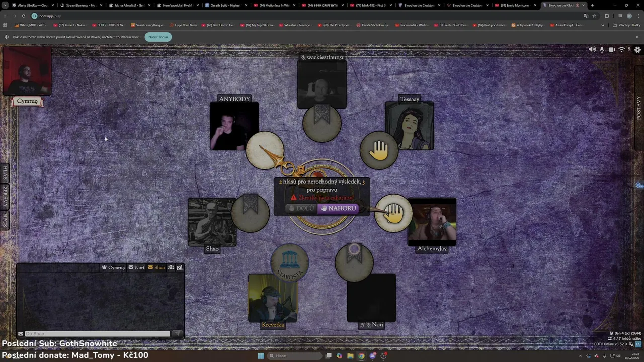This screenshot has width=644, height=362.
Task: Open File Explorer from taskbar
Action: click(x=350, y=356)
